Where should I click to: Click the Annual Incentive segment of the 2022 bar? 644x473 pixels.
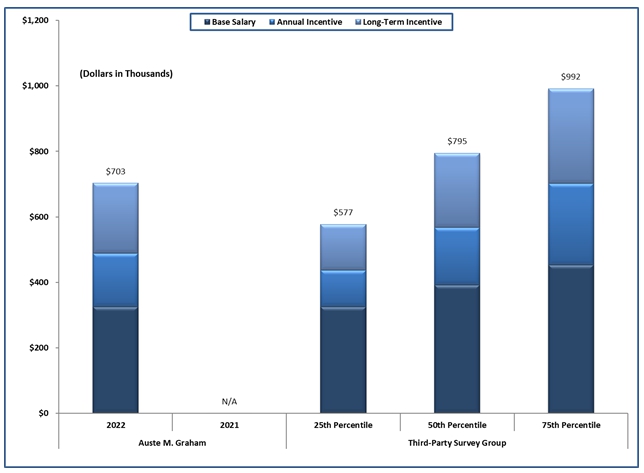click(x=115, y=280)
